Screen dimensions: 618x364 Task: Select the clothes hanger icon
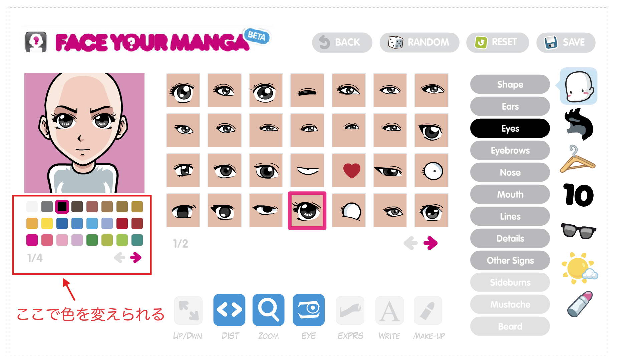tap(577, 159)
